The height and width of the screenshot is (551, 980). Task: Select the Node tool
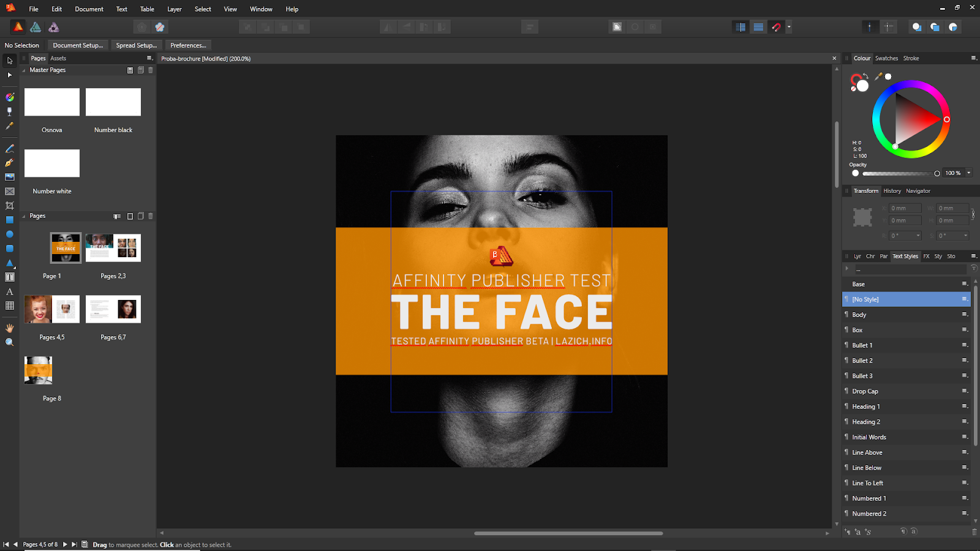[x=9, y=75]
